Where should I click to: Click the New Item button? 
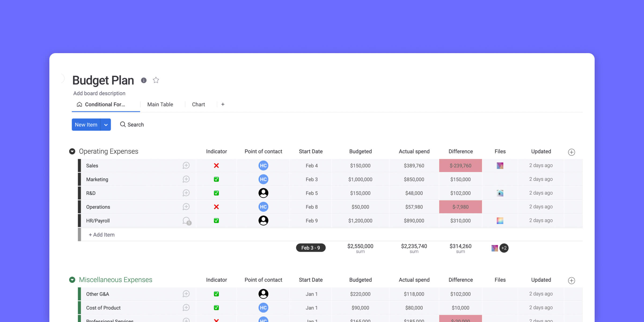click(86, 124)
